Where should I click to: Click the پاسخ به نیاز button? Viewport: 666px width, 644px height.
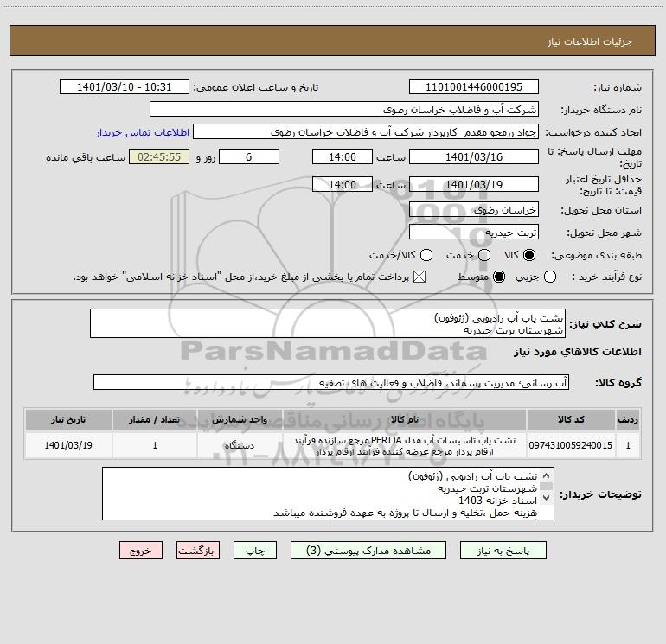(503, 551)
